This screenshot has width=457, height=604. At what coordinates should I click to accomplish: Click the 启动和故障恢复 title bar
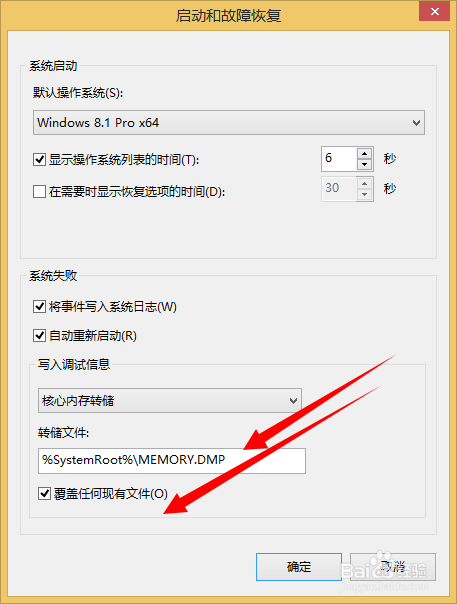228,15
